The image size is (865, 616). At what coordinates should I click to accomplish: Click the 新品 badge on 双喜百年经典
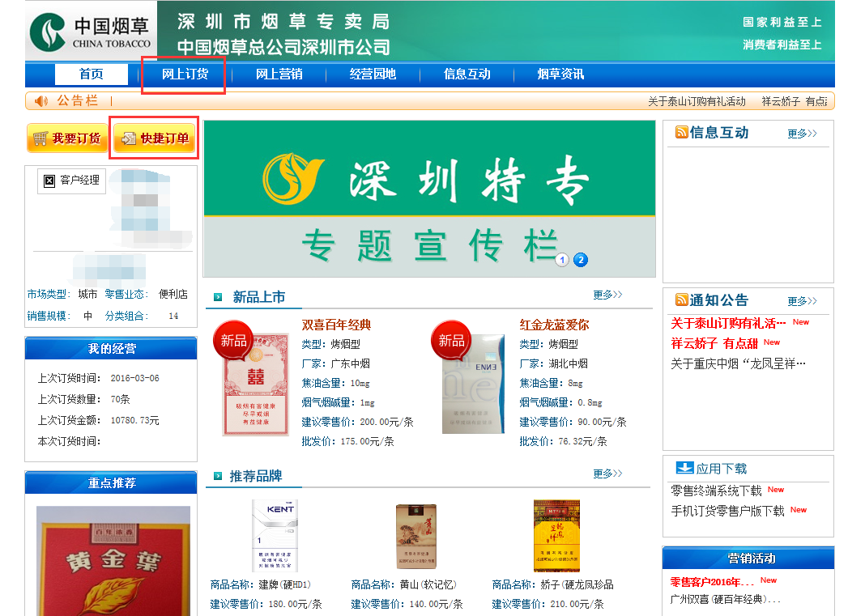pos(233,340)
